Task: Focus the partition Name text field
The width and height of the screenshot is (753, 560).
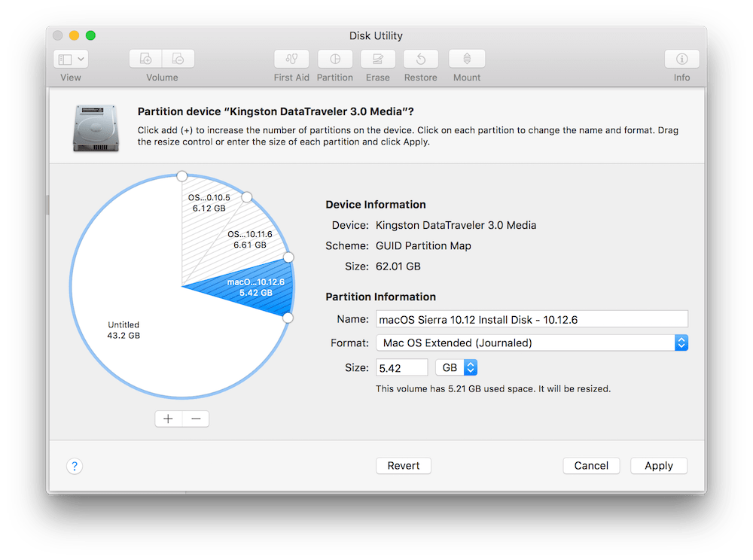Action: click(x=532, y=320)
